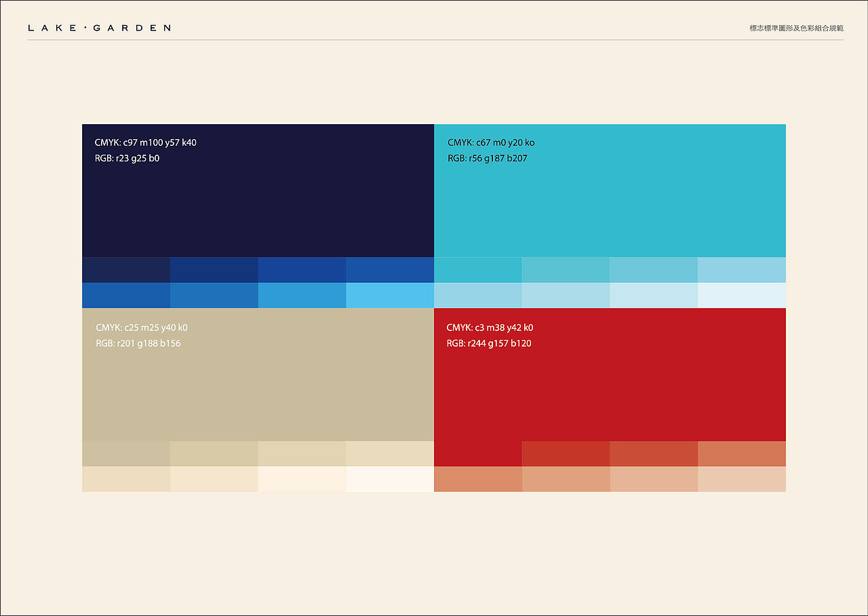The width and height of the screenshot is (868, 616).
Task: Pick the near-white cream tint in beige group
Action: (x=390, y=479)
